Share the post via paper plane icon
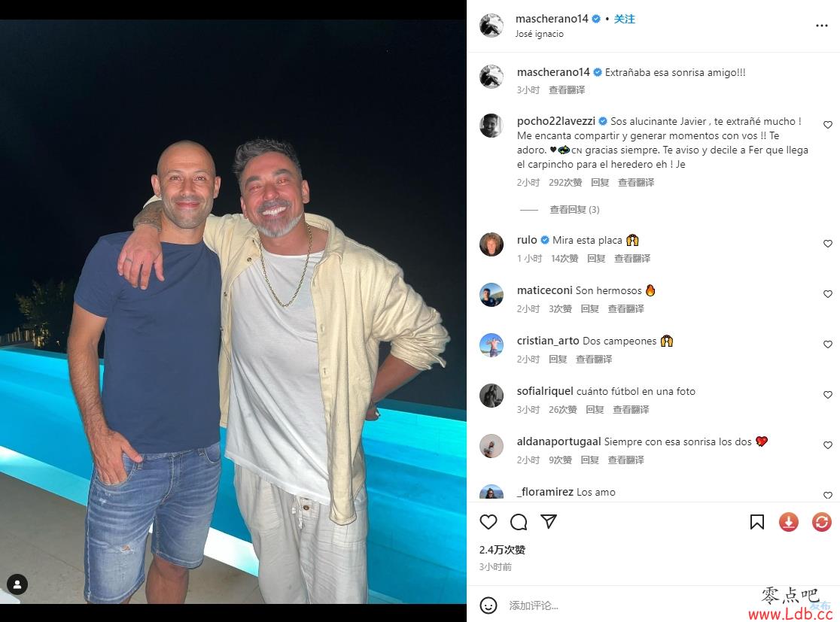Screen dimensions: 840x622 [549, 521]
